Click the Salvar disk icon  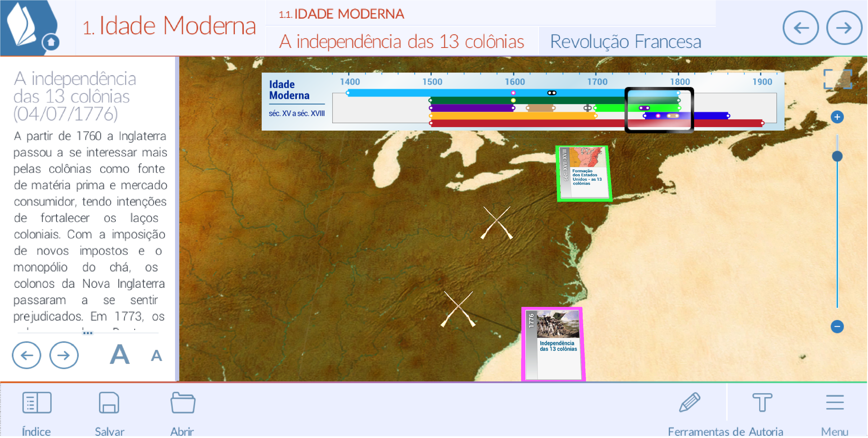tap(109, 403)
